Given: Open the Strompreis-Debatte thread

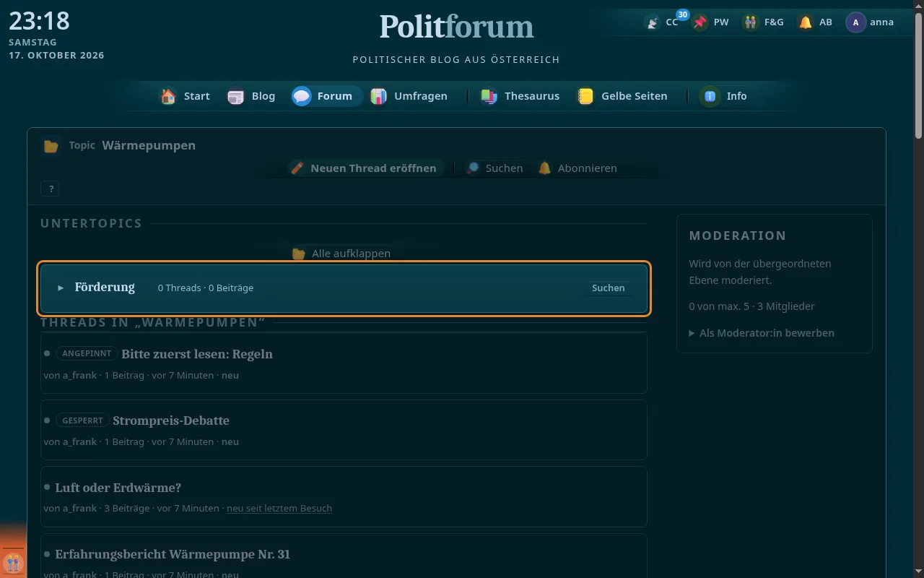Looking at the screenshot, I should (171, 420).
